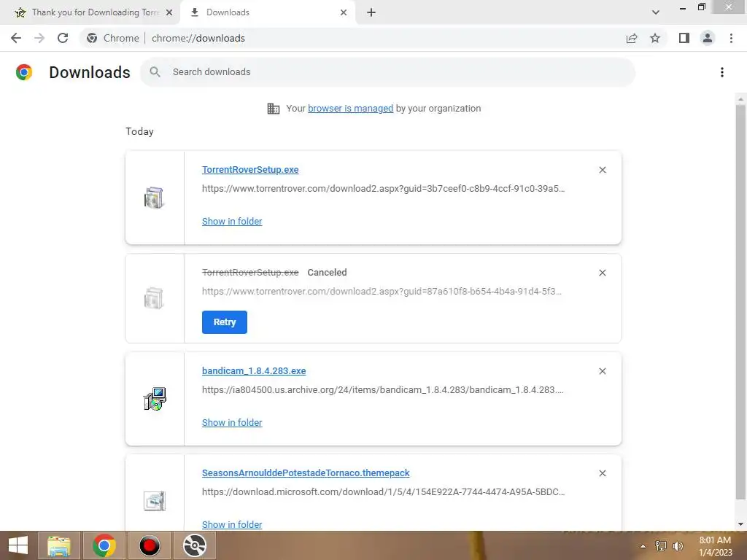Viewport: 747px width, 560px height.
Task: Click the Chrome logo beside Downloads
Action: click(24, 72)
